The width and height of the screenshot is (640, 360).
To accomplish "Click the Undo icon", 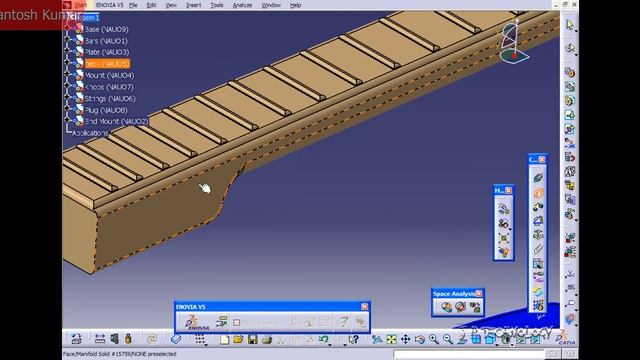I will click(x=324, y=339).
